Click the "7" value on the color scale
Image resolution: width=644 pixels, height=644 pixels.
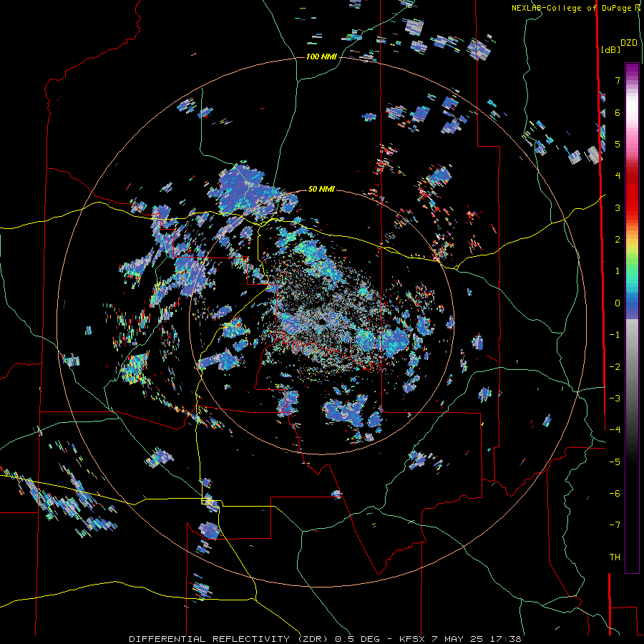point(618,80)
